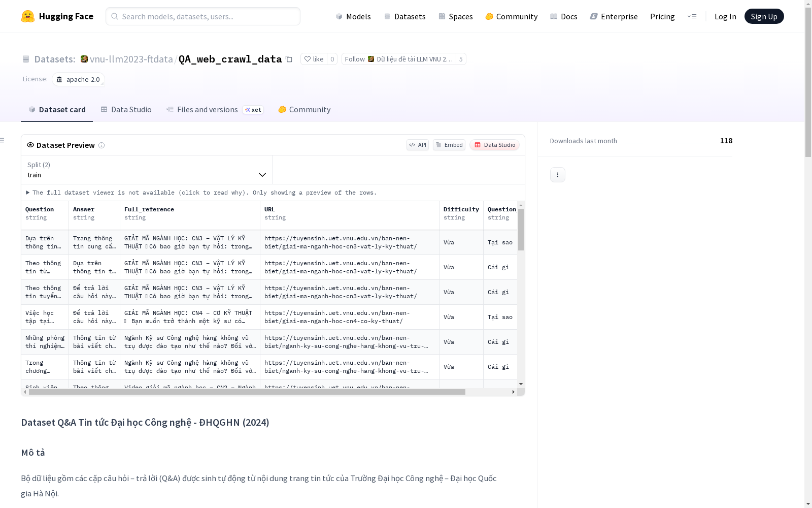812x508 pixels.
Task: Click the Hugging Face logo icon
Action: tap(28, 16)
